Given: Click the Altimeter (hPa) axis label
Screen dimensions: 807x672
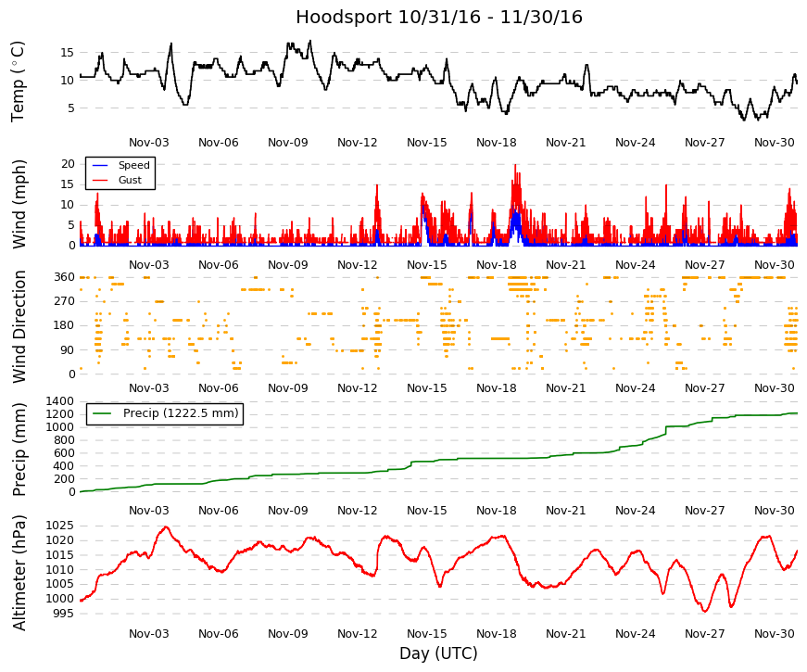Looking at the screenshot, I should [19, 573].
